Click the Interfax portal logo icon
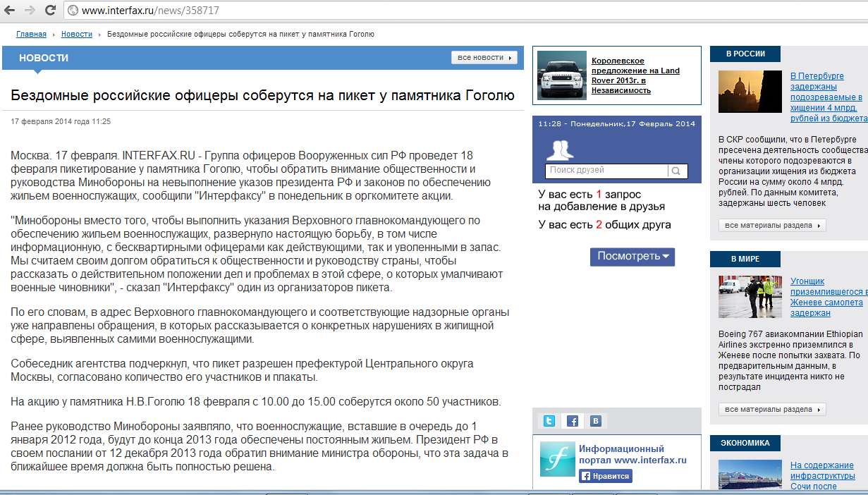868x495 pixels. 557,459
